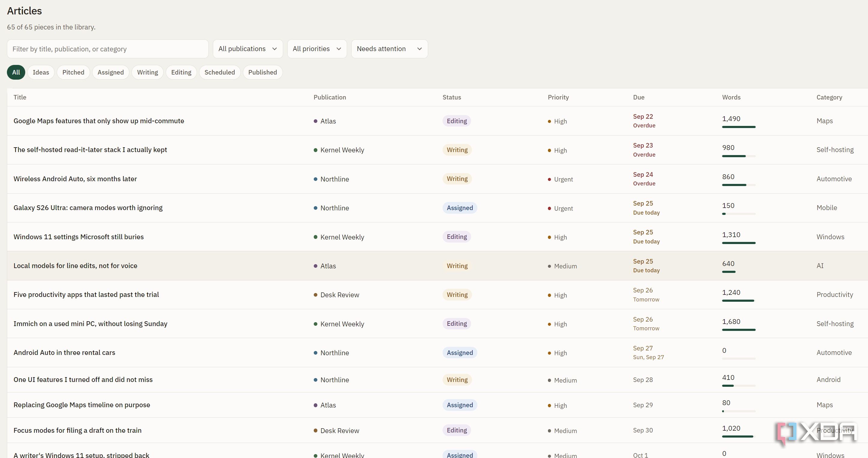Click AI category on Local models row
The width and height of the screenshot is (868, 458).
click(820, 266)
